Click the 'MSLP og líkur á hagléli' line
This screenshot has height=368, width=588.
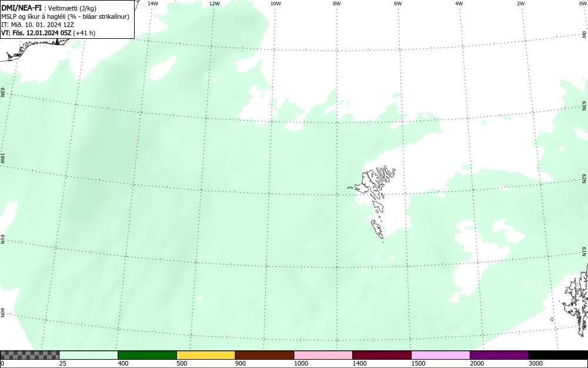(x=65, y=16)
